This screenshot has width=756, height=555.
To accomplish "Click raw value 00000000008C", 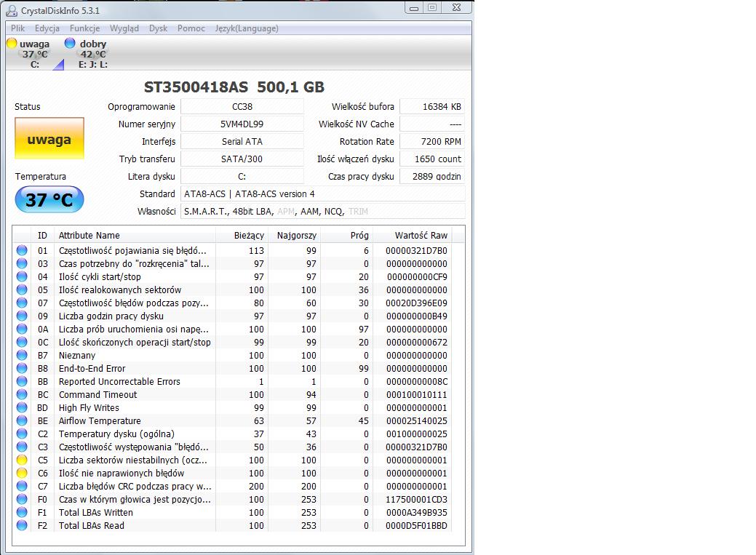I will [x=417, y=381].
